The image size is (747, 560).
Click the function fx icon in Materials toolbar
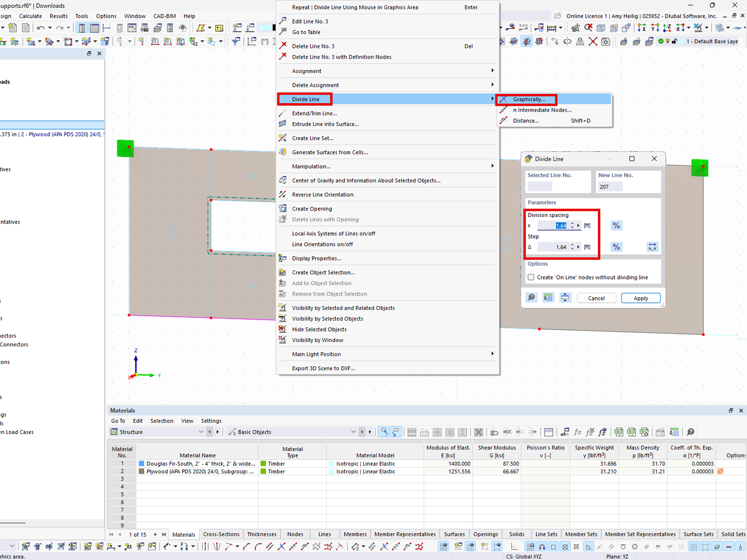pyautogui.click(x=578, y=432)
